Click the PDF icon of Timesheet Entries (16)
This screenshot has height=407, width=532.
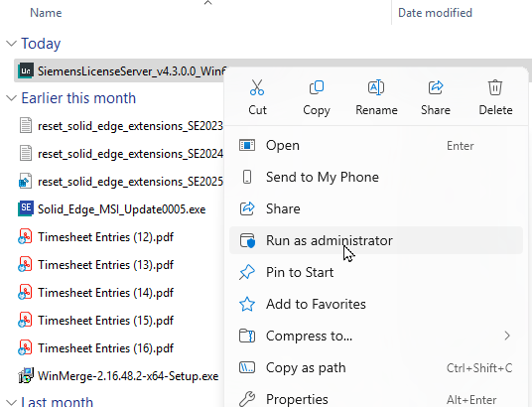pos(25,348)
